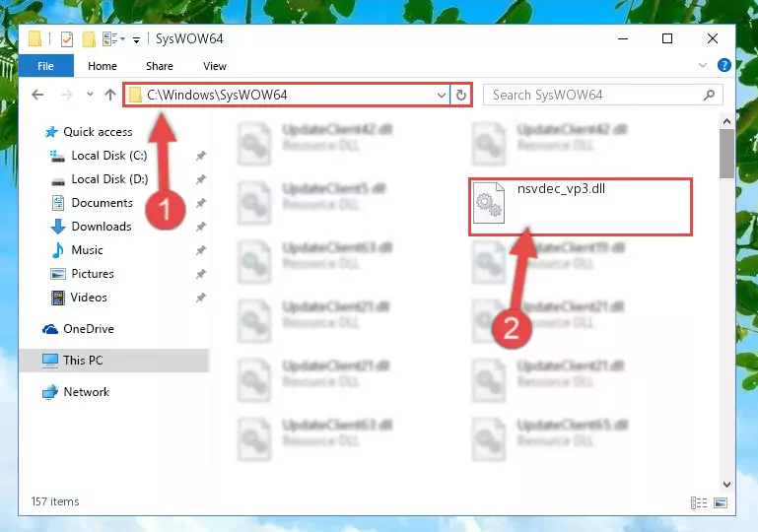Open the address bar history dropdown
Viewport: 758px width, 532px height.
point(441,96)
